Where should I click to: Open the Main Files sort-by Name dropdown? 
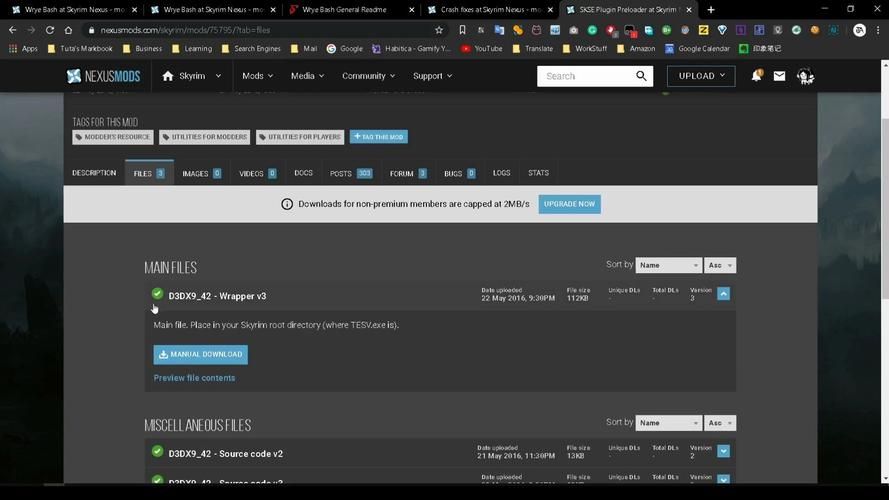tap(668, 265)
